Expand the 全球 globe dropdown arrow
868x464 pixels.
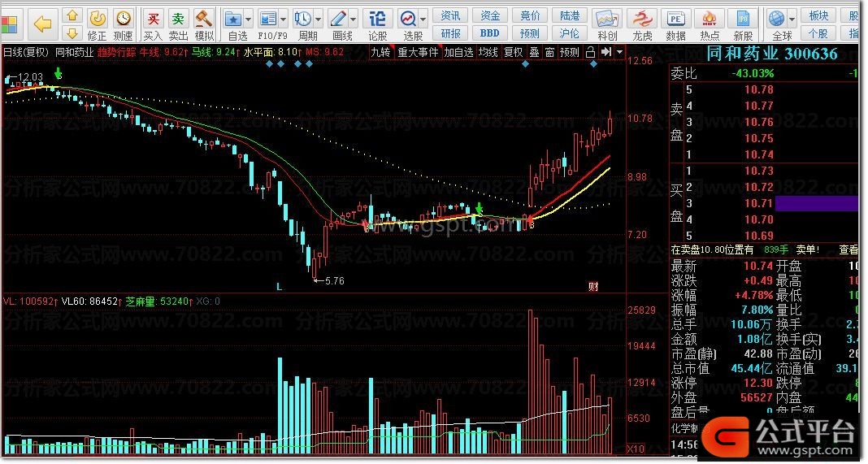click(792, 20)
